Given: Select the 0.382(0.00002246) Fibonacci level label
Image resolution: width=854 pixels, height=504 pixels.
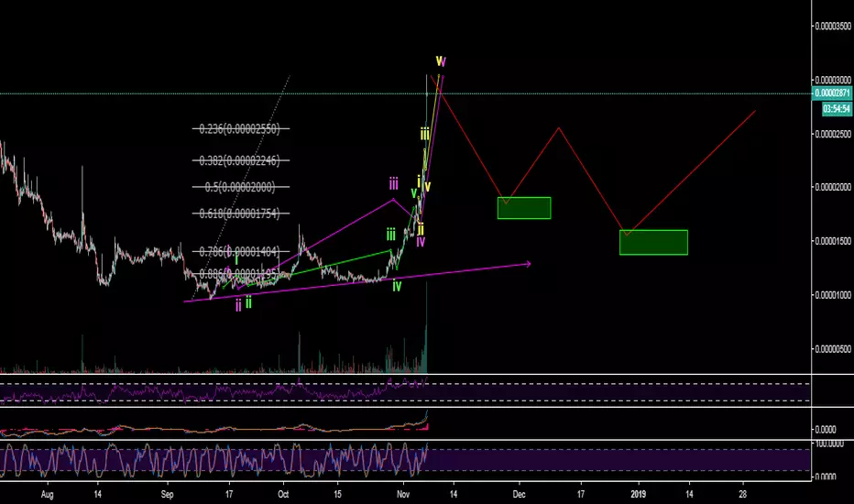Looking at the screenshot, I should pyautogui.click(x=239, y=160).
